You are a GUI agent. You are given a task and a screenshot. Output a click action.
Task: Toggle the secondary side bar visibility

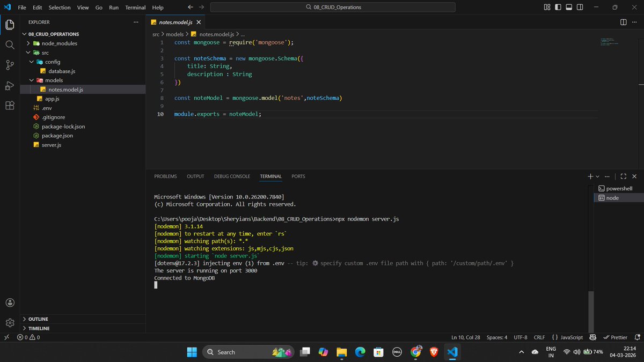coord(581,8)
